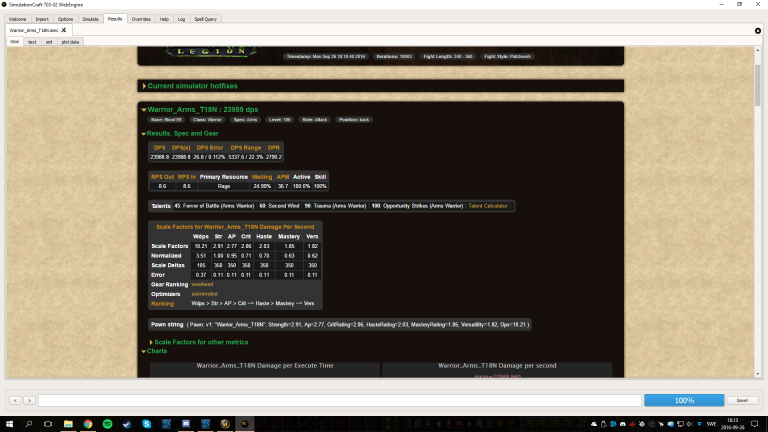Viewport: 768px width, 432px height.
Task: Click the forward arrow navigation button
Action: 28,400
